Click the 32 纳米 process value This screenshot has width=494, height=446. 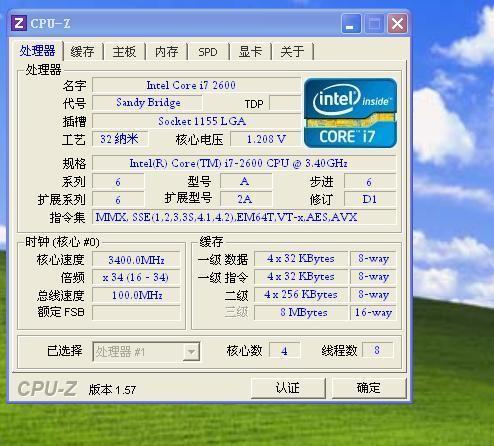(120, 139)
